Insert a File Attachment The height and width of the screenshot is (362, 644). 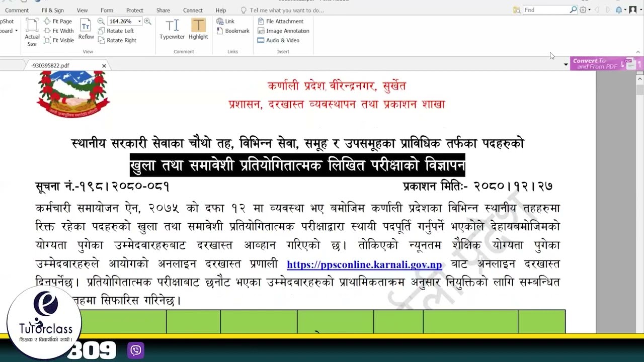[x=280, y=21]
